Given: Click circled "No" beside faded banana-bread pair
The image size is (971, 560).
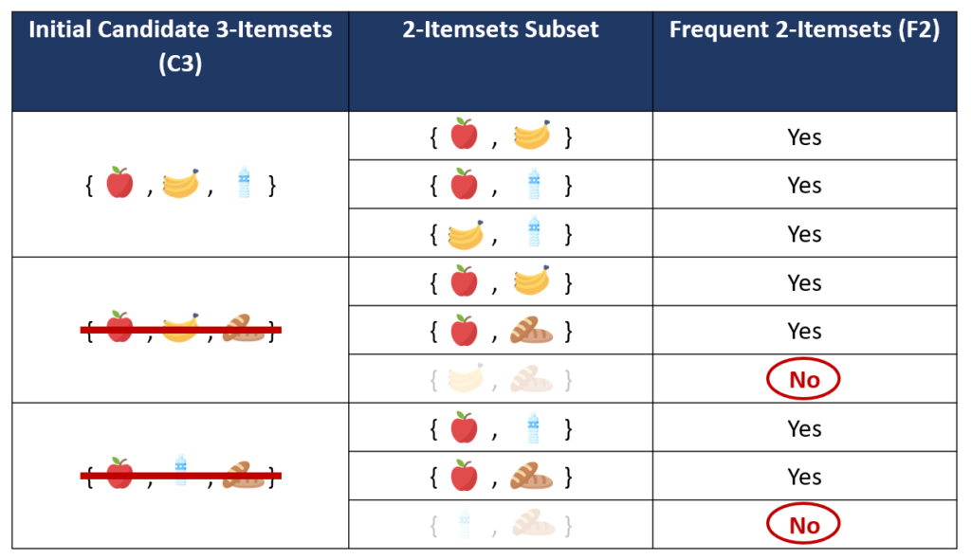Looking at the screenshot, I should pos(804,380).
